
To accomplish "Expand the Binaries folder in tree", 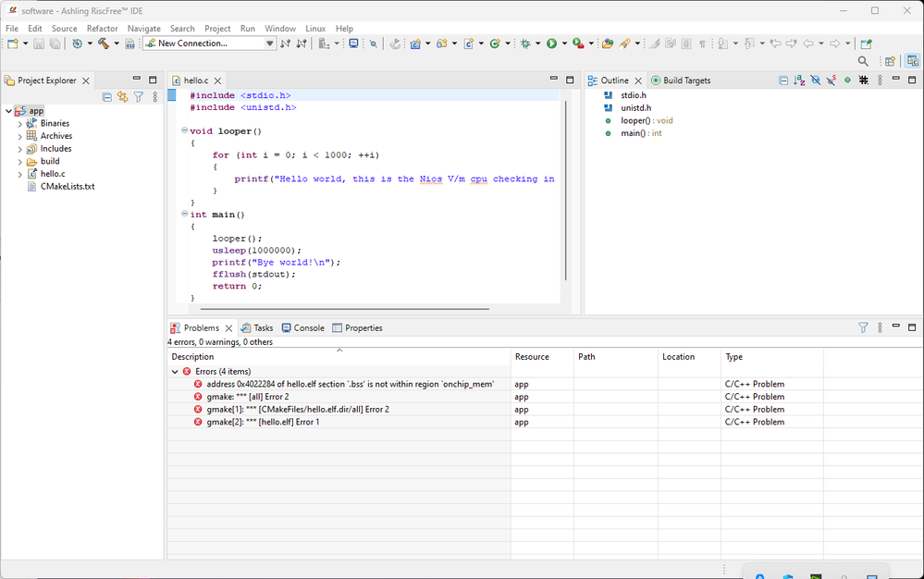I will [x=20, y=124].
